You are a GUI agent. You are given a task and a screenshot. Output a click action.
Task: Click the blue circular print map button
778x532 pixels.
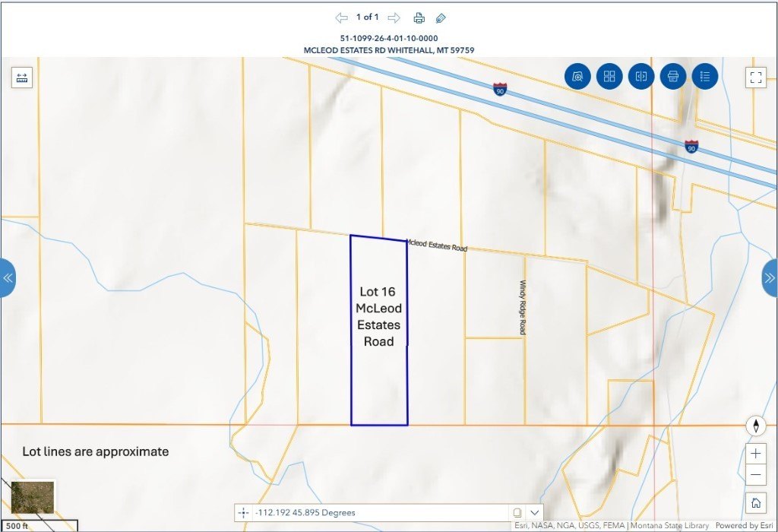coord(673,76)
